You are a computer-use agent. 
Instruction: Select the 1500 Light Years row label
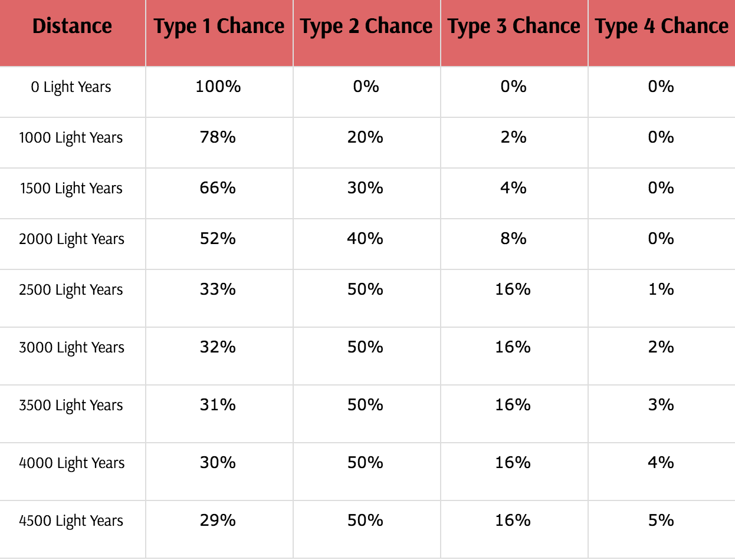tap(71, 189)
